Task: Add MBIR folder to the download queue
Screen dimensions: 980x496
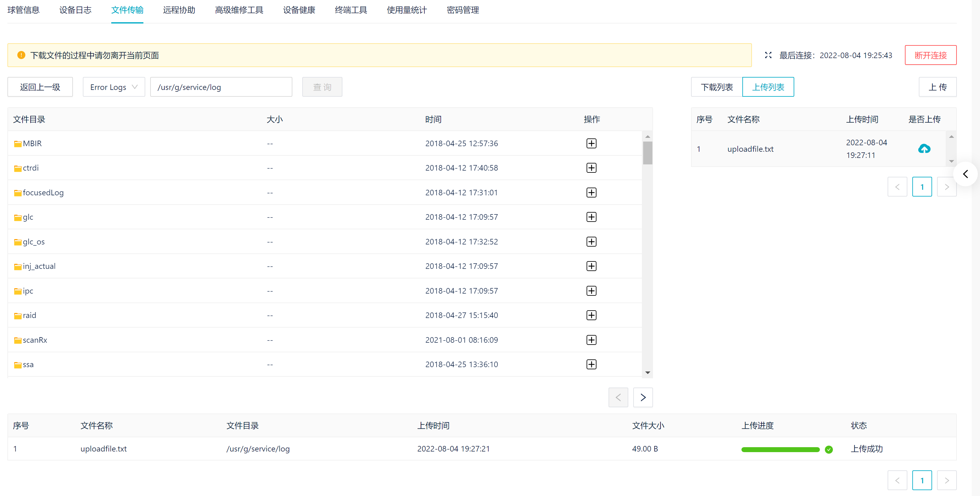Action: tap(591, 143)
